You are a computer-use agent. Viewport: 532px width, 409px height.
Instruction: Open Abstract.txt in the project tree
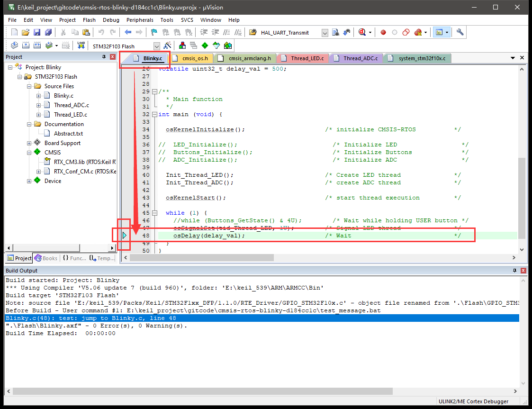(68, 134)
